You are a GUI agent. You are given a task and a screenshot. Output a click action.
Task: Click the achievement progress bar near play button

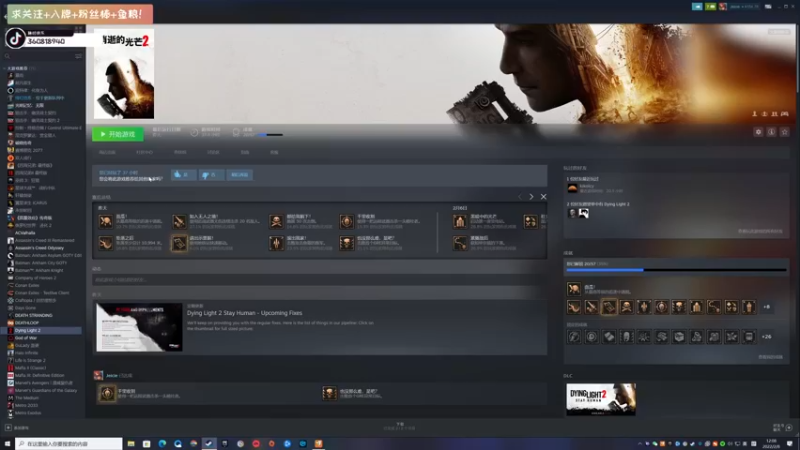click(x=270, y=135)
